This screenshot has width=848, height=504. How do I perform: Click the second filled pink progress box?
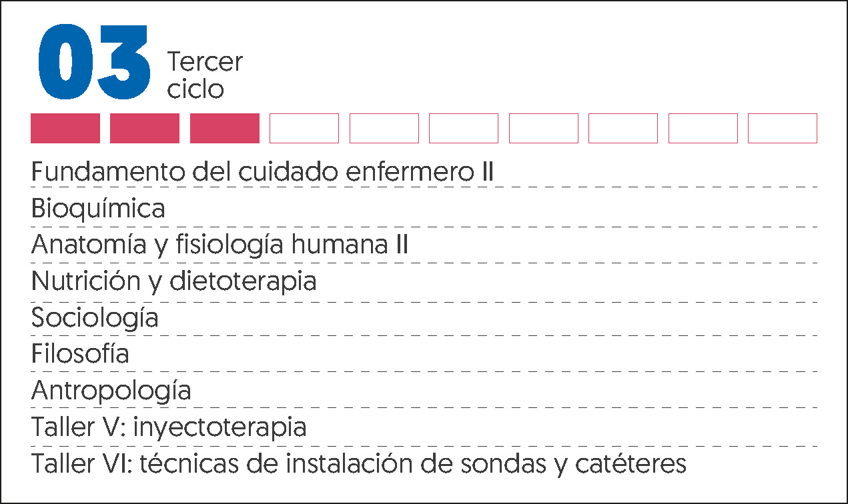coord(145,128)
